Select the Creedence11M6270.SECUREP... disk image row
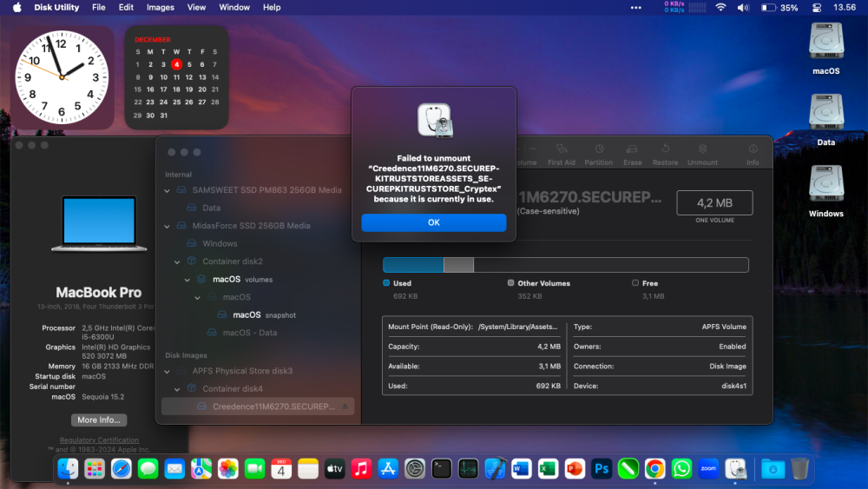 coord(258,406)
